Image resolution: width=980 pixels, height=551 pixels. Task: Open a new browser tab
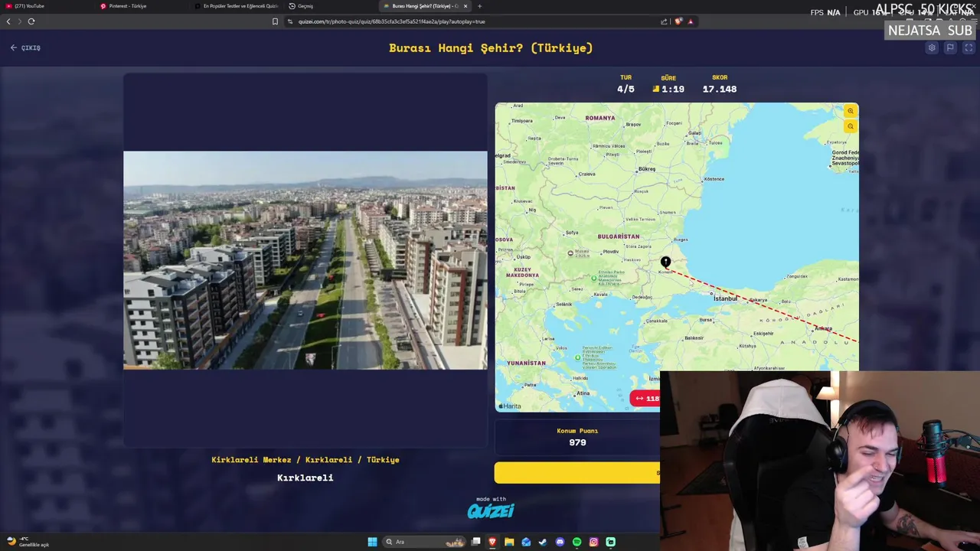coord(480,6)
